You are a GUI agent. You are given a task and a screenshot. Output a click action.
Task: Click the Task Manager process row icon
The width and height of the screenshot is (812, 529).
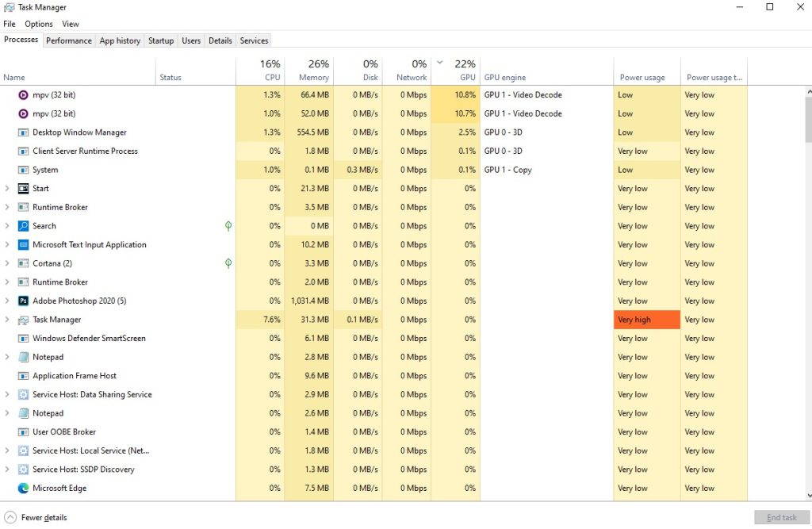click(23, 320)
